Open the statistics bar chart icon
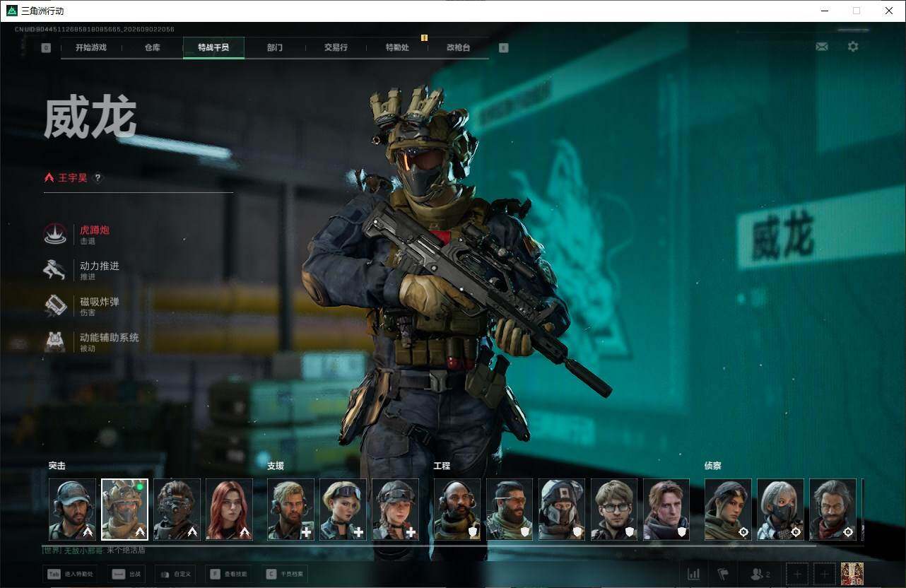Screen dimensions: 906x588 (694, 574)
